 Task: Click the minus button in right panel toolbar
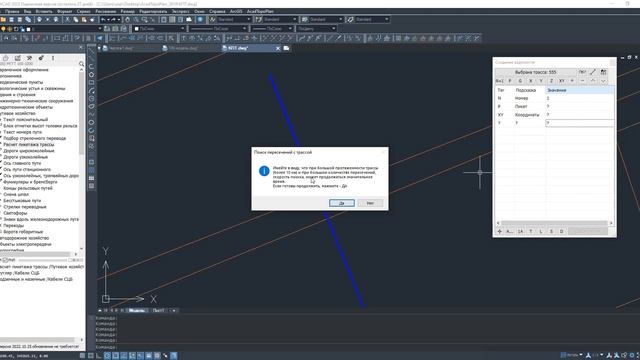[582, 81]
